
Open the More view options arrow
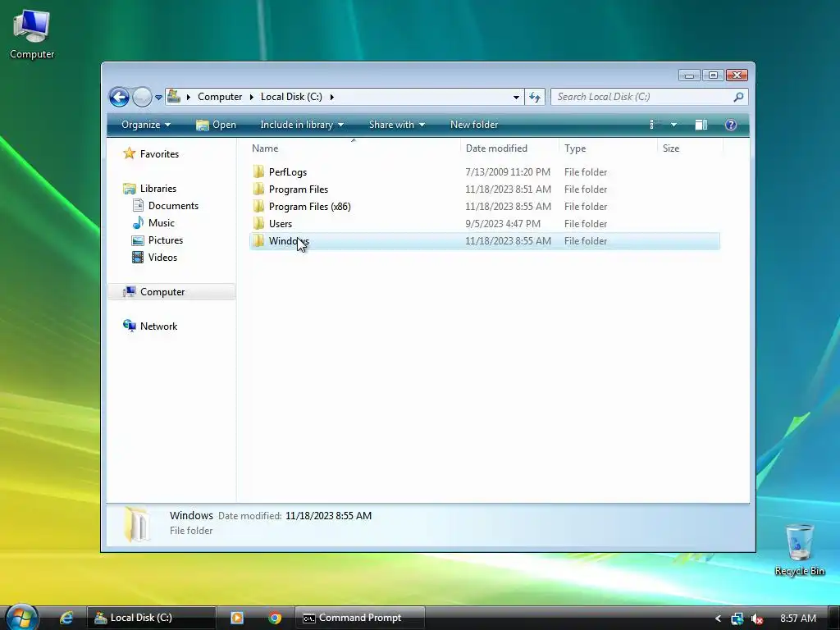673,125
